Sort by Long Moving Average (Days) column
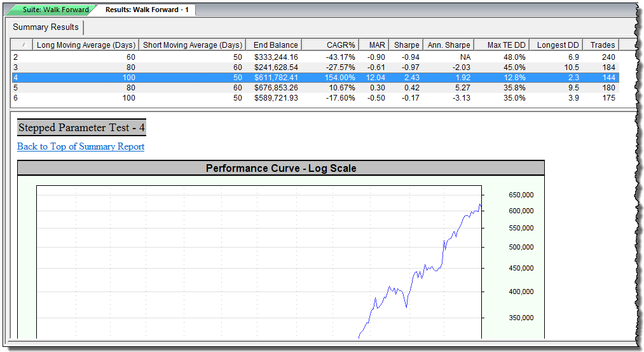Image resolution: width=644 pixels, height=352 pixels. pyautogui.click(x=86, y=45)
